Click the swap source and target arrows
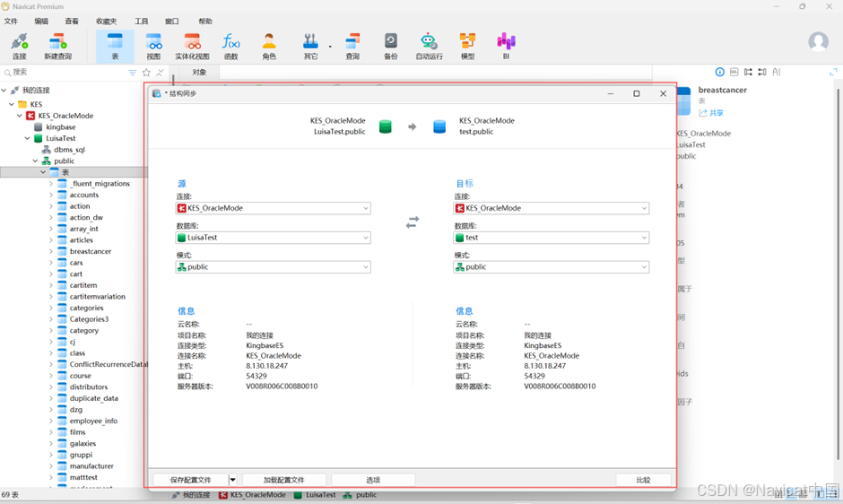 pos(413,222)
